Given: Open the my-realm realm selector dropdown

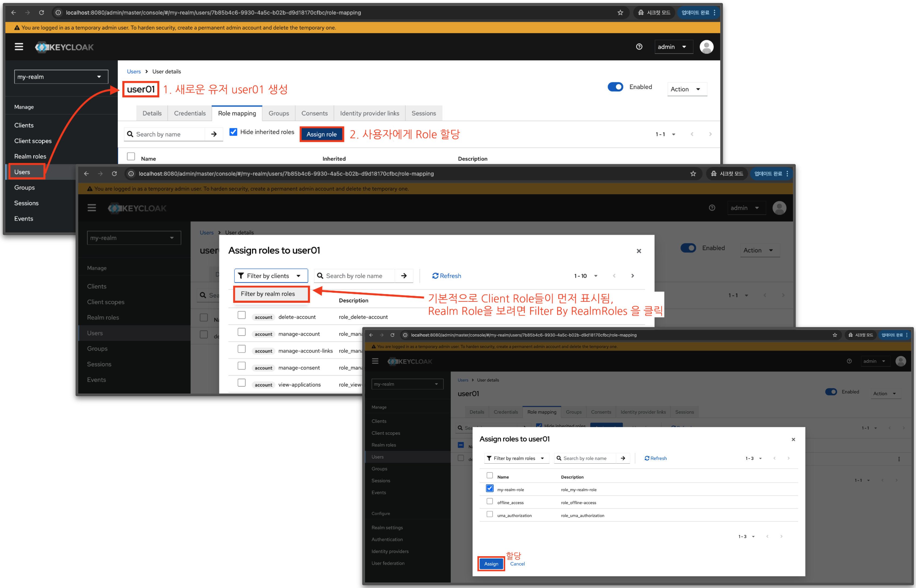Looking at the screenshot, I should coord(61,77).
